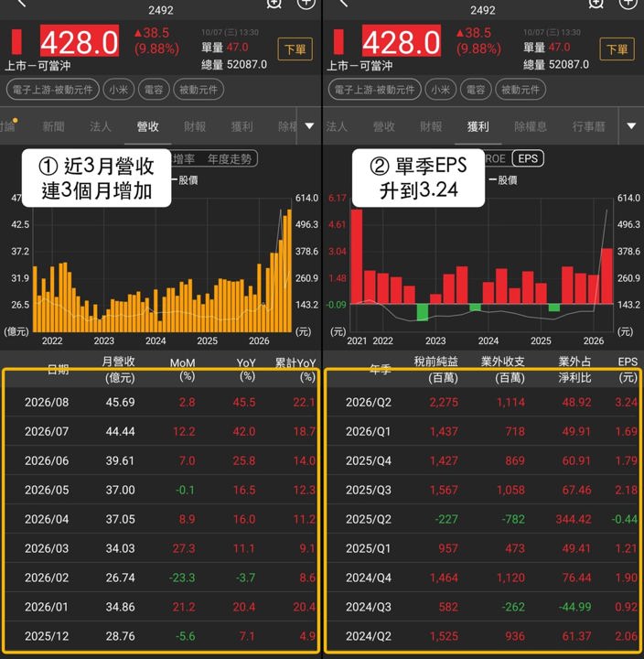Image resolution: width=644 pixels, height=659 pixels.
Task: Select the 2025/Q1 earnings row
Action: [483, 548]
